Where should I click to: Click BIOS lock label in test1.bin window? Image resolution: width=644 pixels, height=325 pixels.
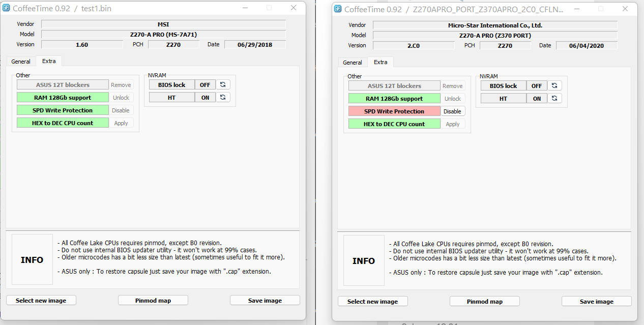(172, 85)
